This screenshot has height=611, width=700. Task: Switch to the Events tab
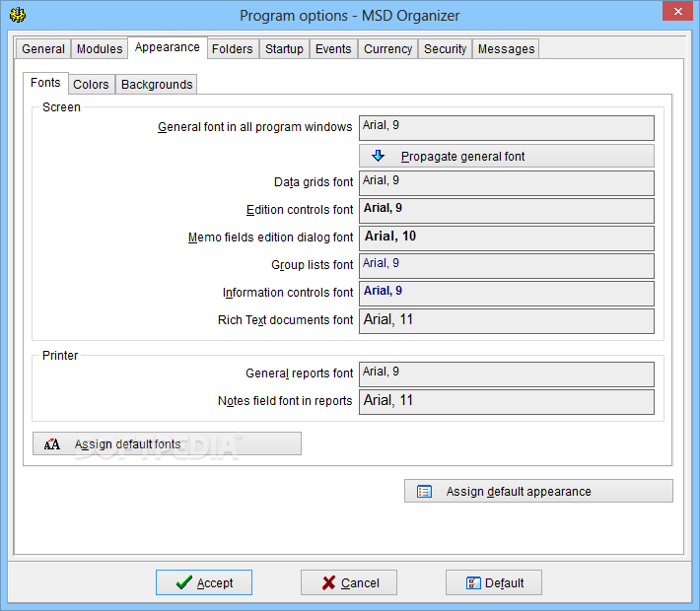click(x=333, y=48)
